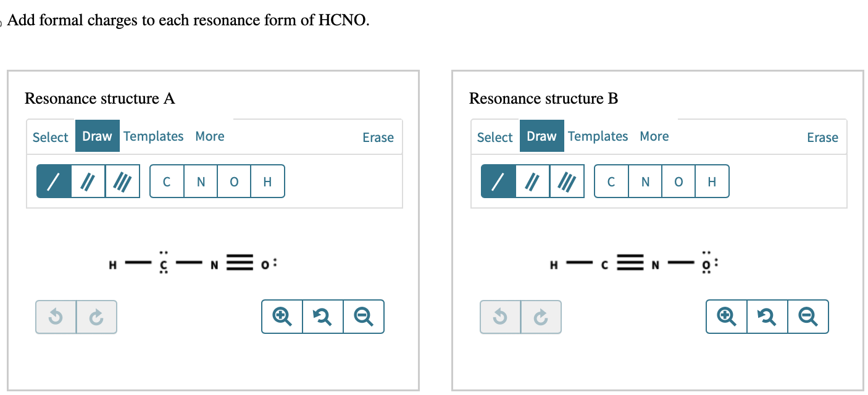Viewport: 868px width, 395px height.
Task: Select the triple bond tool in structure B
Action: click(567, 181)
